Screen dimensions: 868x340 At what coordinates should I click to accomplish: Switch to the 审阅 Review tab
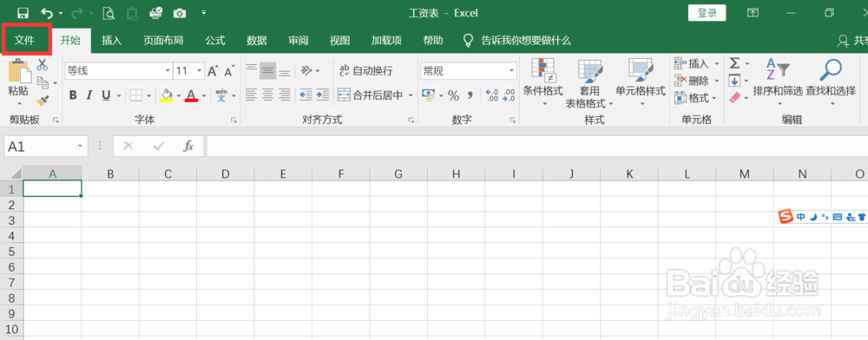pos(299,41)
